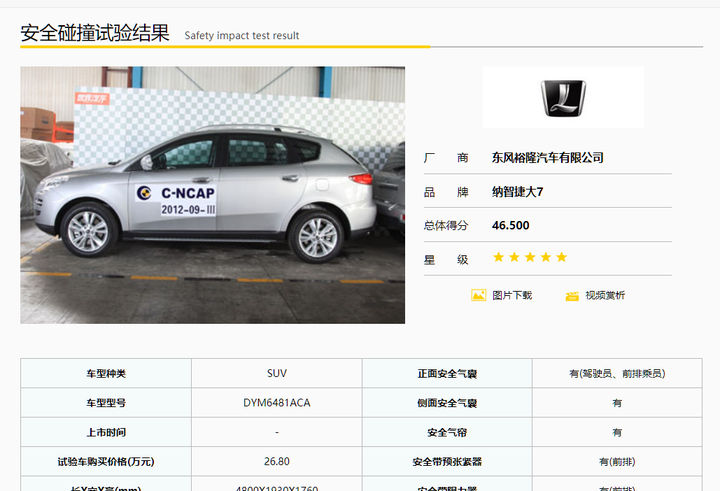720x491 pixels.
Task: Click the 安全带预张紧器 header cell
Action: point(447,462)
